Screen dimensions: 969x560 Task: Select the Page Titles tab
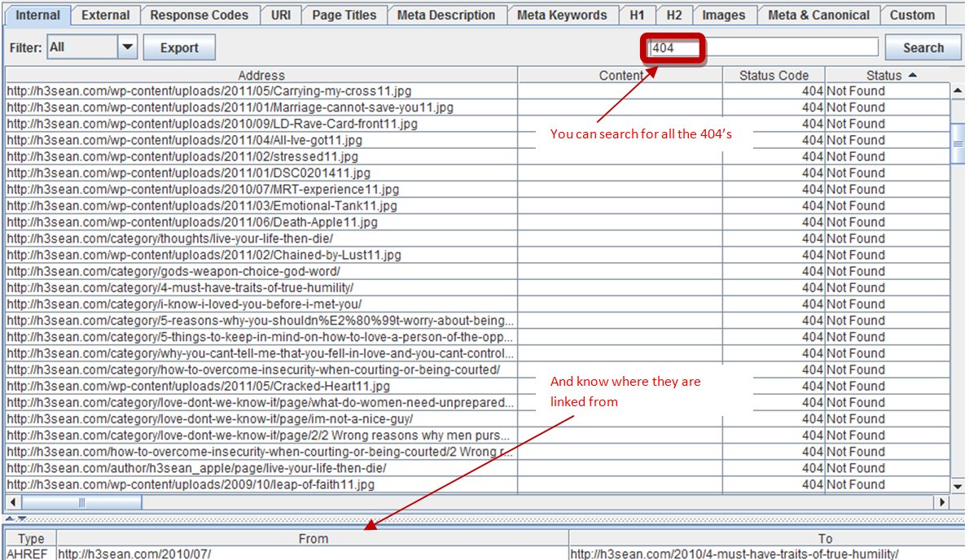344,15
